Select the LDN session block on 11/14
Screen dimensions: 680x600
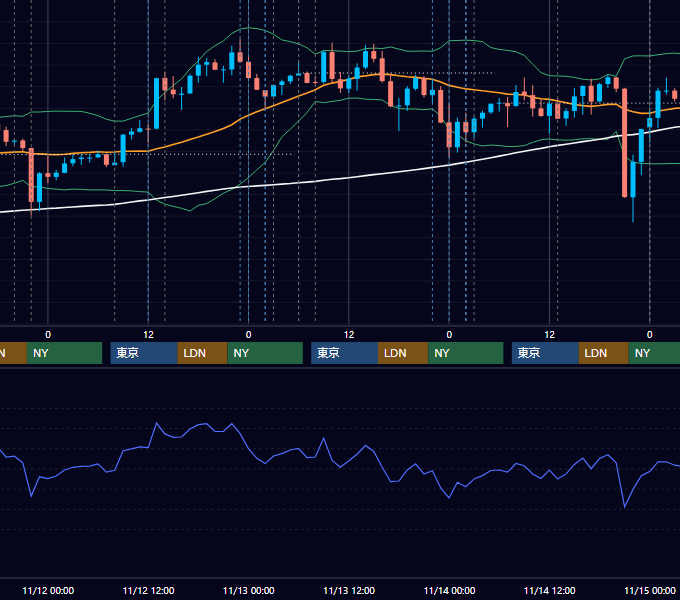[x=604, y=353]
